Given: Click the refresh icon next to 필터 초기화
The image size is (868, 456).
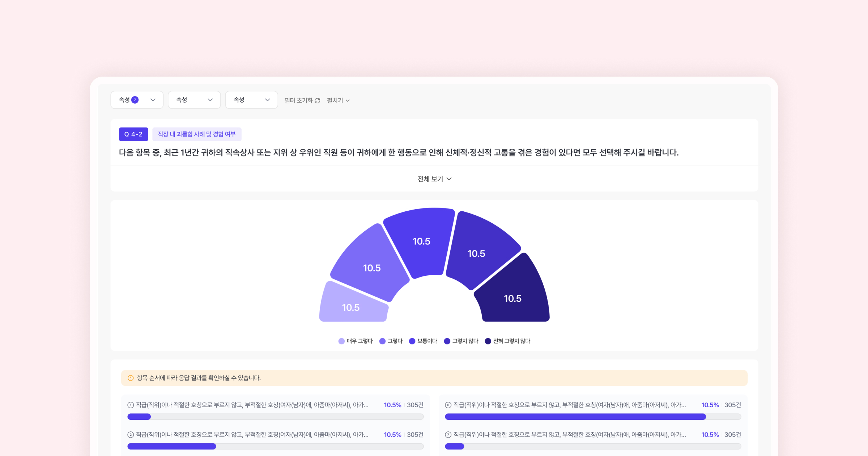Looking at the screenshot, I should click(x=318, y=100).
